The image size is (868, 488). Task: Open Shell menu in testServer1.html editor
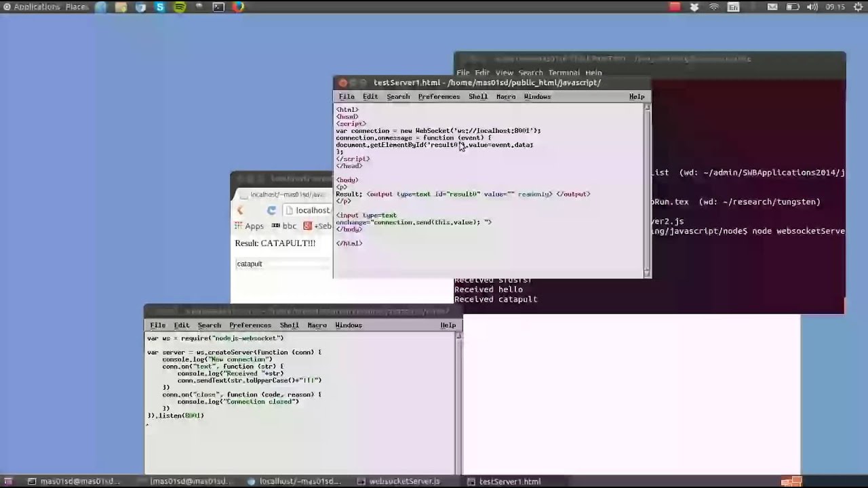pyautogui.click(x=478, y=96)
